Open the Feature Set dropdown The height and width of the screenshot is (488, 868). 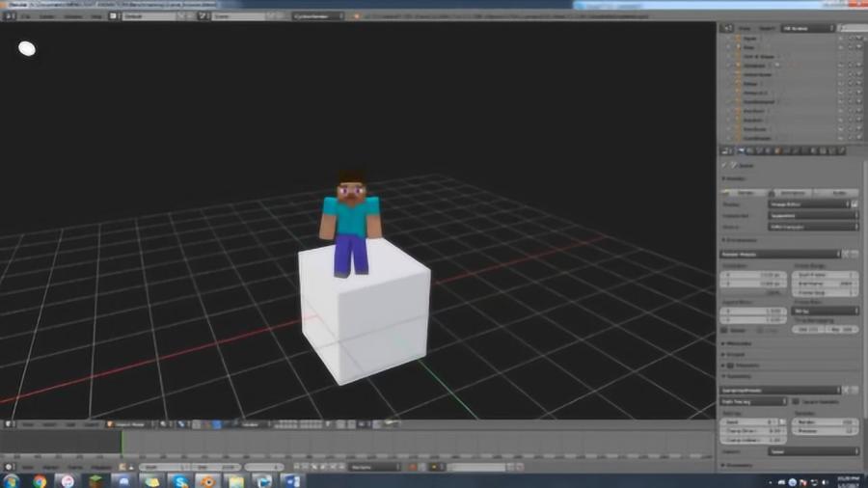coord(813,215)
